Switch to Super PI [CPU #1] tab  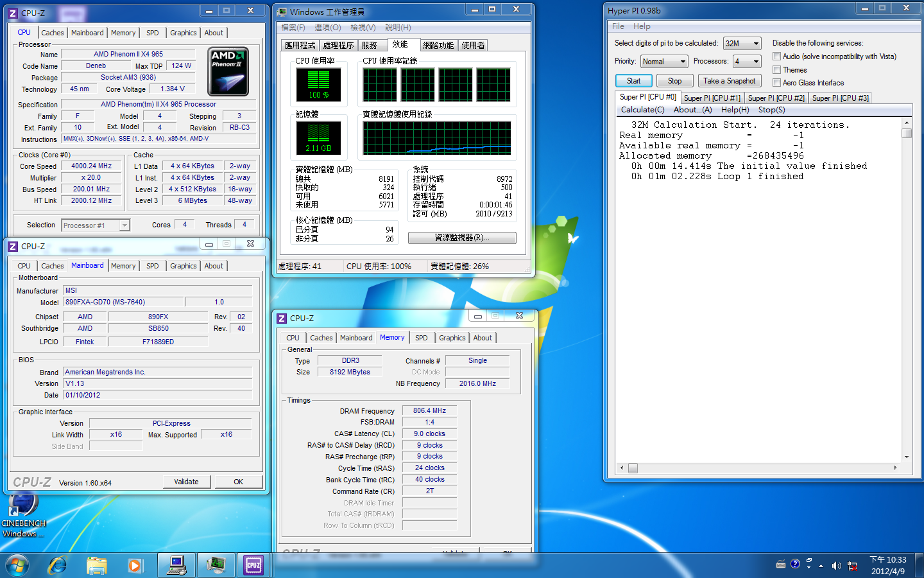coord(712,98)
